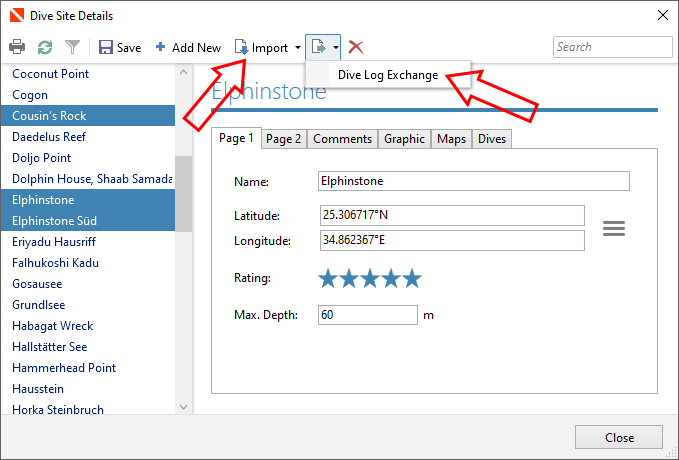Image resolution: width=679 pixels, height=460 pixels.
Task: Set rating to four stars
Action: (391, 279)
